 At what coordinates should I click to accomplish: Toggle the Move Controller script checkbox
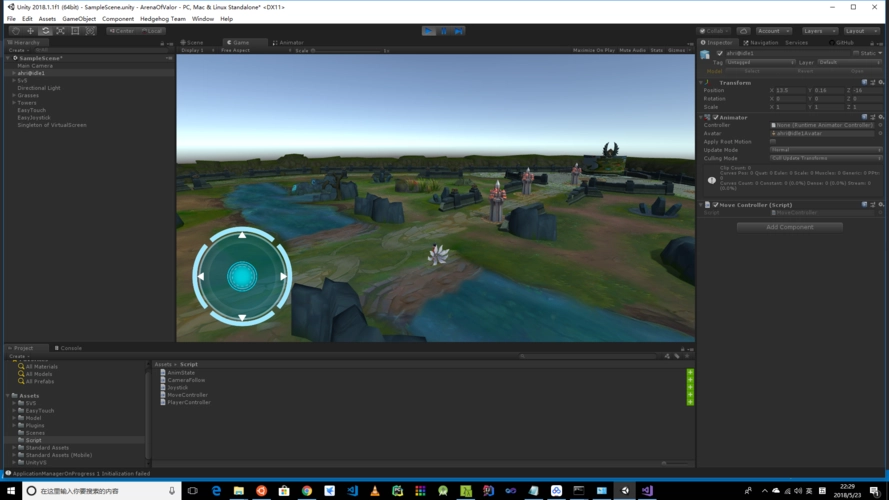coord(716,205)
